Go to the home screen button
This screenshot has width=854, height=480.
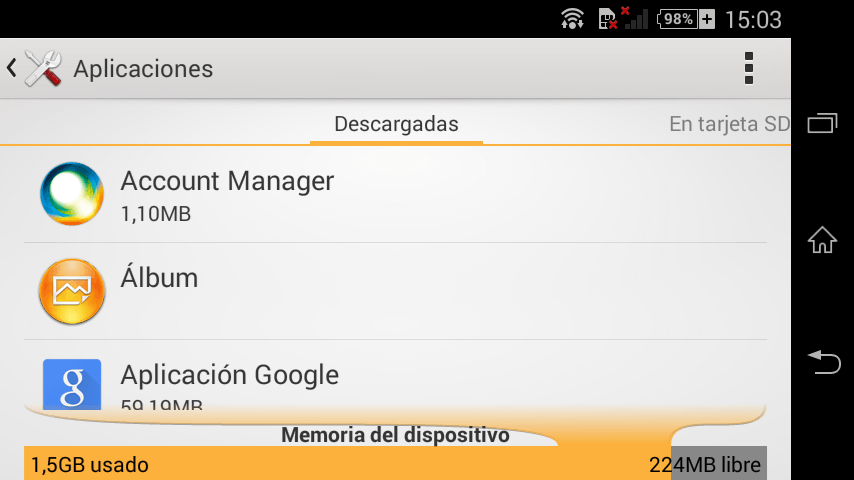[822, 240]
